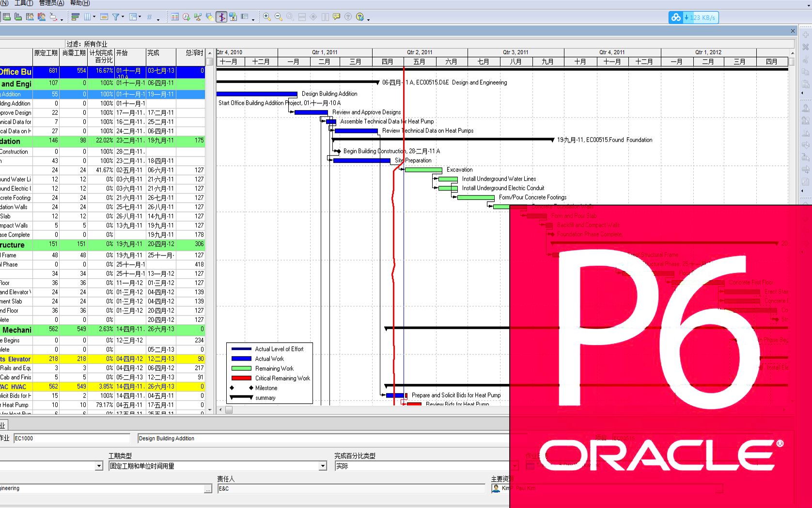Click the 计划完成百分比 column header
Viewport: 812px width, 508px height.
click(x=101, y=56)
